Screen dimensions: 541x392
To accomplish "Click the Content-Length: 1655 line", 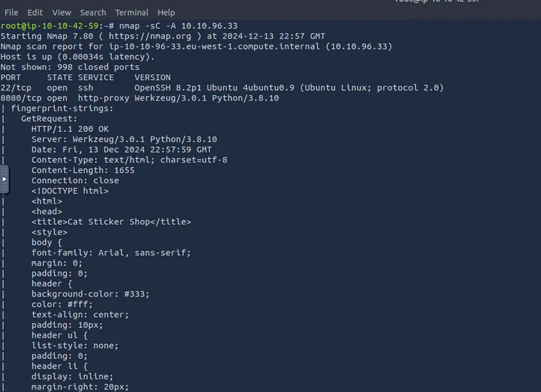I will (83, 170).
